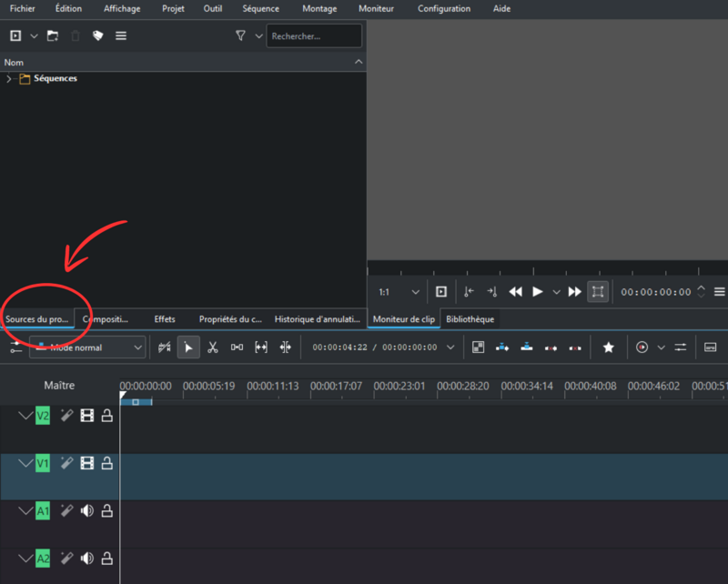Select the slip tool icon
Screen dimensions: 728x584
tap(261, 347)
